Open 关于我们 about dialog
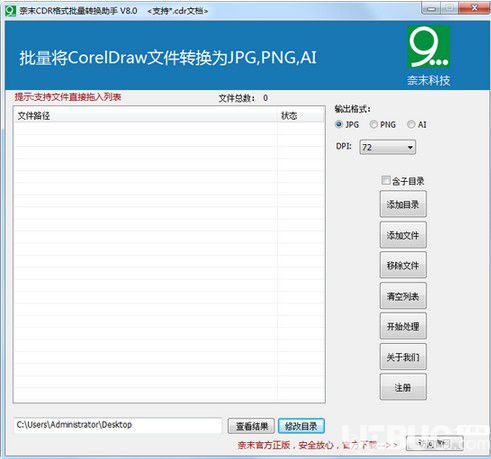Screen dimensions: 491x459 point(403,357)
